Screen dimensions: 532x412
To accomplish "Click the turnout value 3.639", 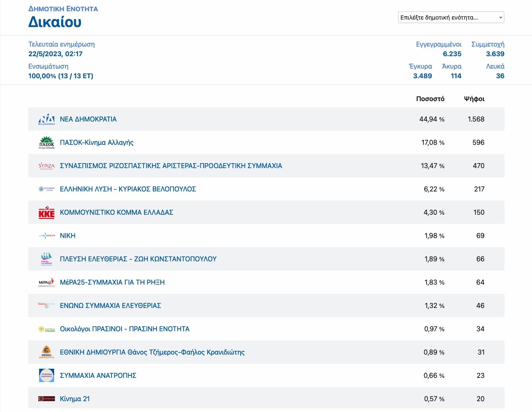I will (x=495, y=54).
